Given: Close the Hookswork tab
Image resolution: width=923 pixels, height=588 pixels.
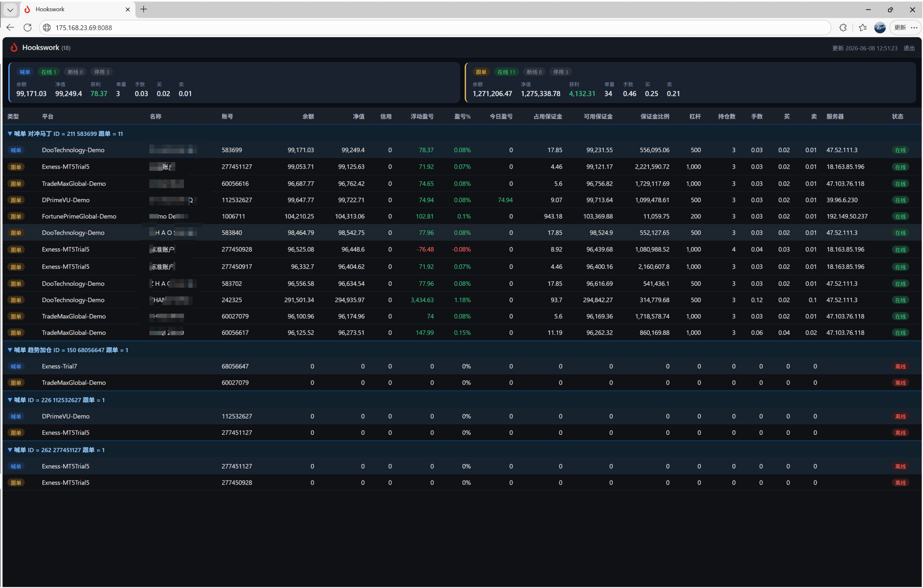Looking at the screenshot, I should pos(128,9).
